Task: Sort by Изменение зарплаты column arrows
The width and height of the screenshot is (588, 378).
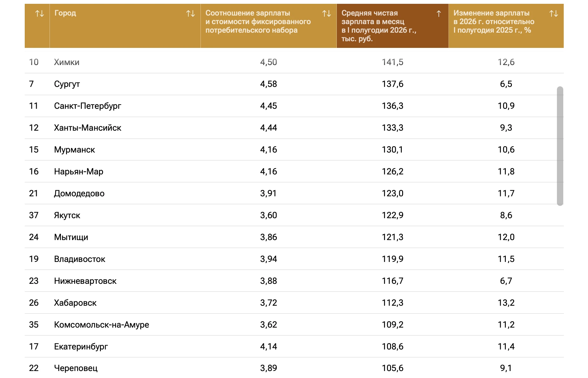Action: (x=554, y=13)
